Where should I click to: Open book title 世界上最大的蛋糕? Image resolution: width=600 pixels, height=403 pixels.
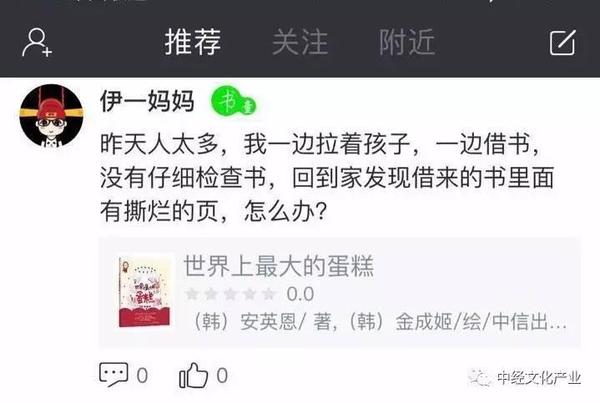pos(279,266)
